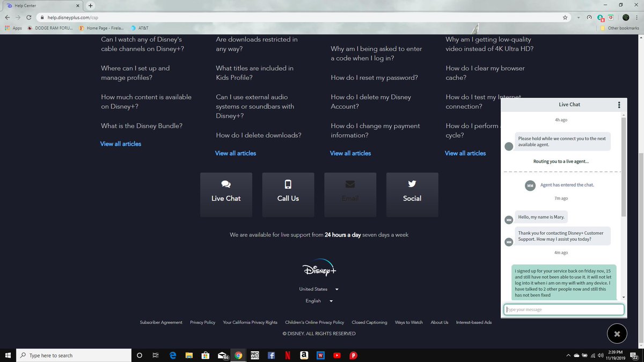The image size is (644, 362).
Task: Open Microsoft Store from taskbar
Action: (205, 355)
